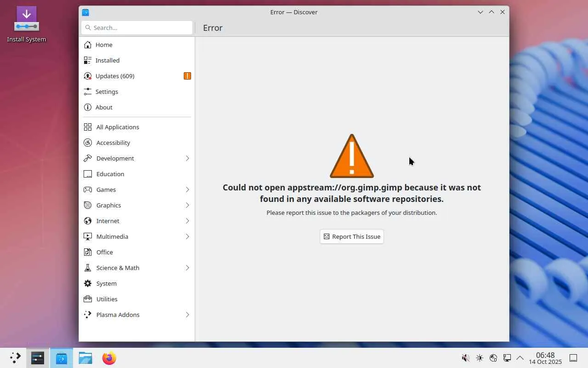Open Discover Settings from the sidebar

137,92
